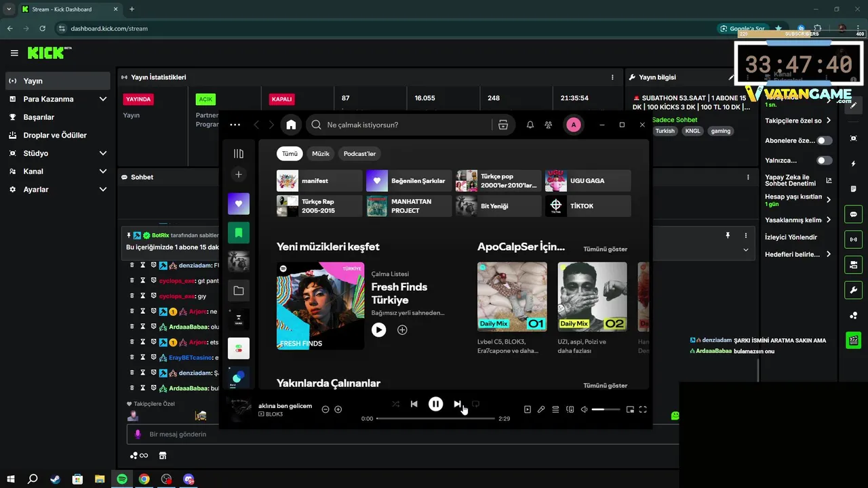
Task: Open the folder item in Spotify sidebar
Action: click(239, 291)
